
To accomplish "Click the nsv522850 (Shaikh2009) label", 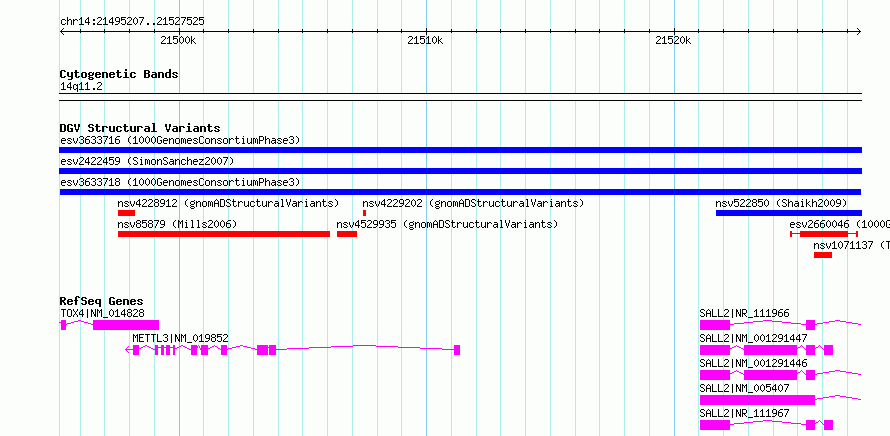I will click(782, 203).
